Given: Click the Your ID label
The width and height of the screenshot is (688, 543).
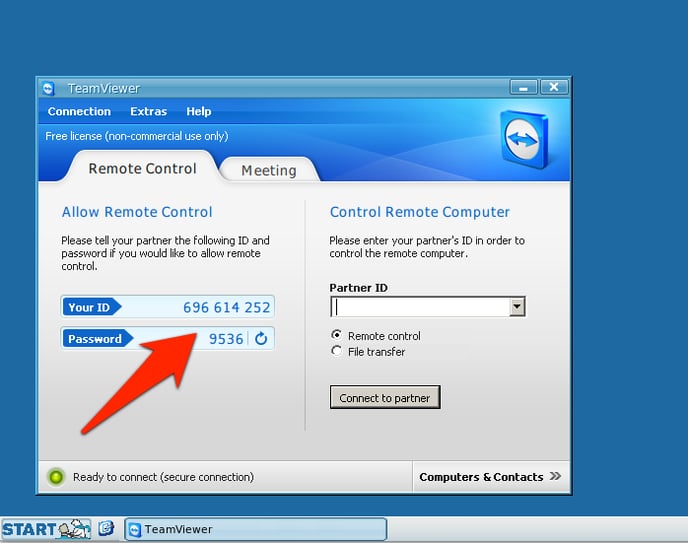Looking at the screenshot, I should [x=91, y=307].
